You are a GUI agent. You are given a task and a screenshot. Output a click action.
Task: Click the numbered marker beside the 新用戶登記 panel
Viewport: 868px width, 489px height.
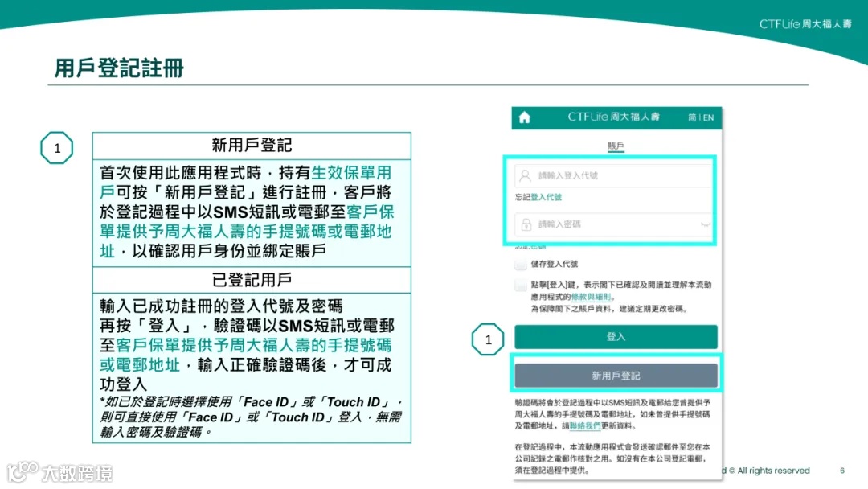point(56,148)
